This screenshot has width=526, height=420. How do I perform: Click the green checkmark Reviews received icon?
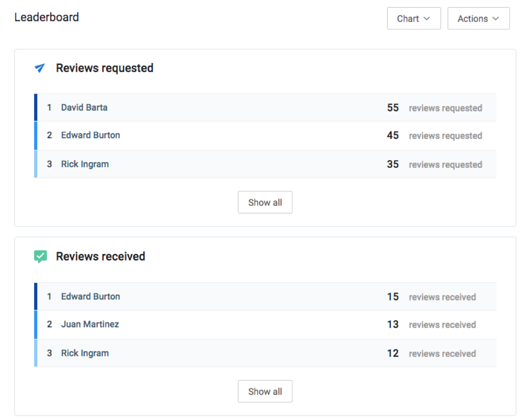[40, 256]
